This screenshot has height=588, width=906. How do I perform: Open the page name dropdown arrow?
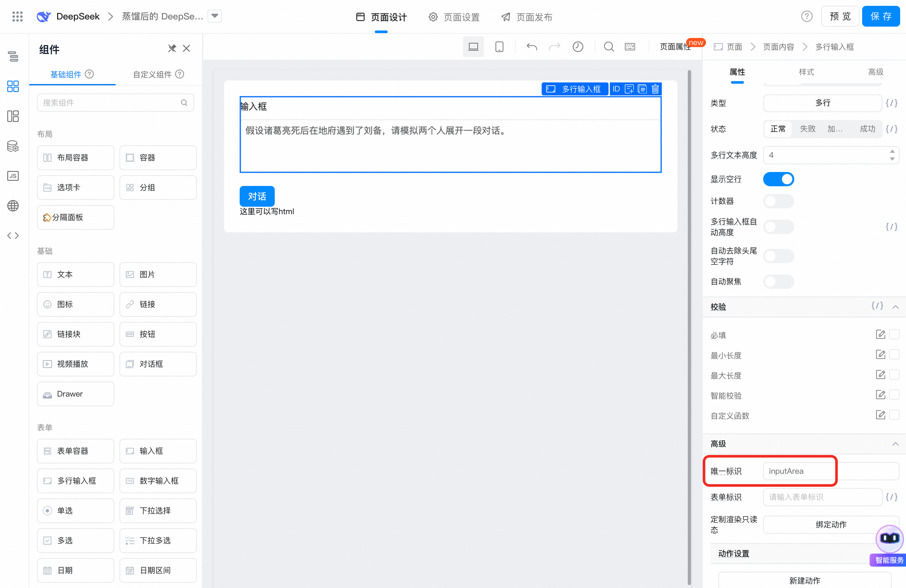pyautogui.click(x=215, y=16)
